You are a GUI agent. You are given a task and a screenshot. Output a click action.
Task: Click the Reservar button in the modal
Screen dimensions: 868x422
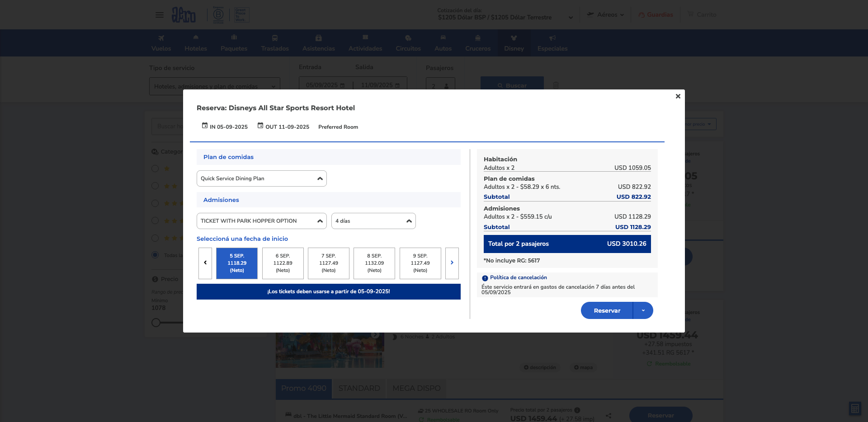click(607, 310)
